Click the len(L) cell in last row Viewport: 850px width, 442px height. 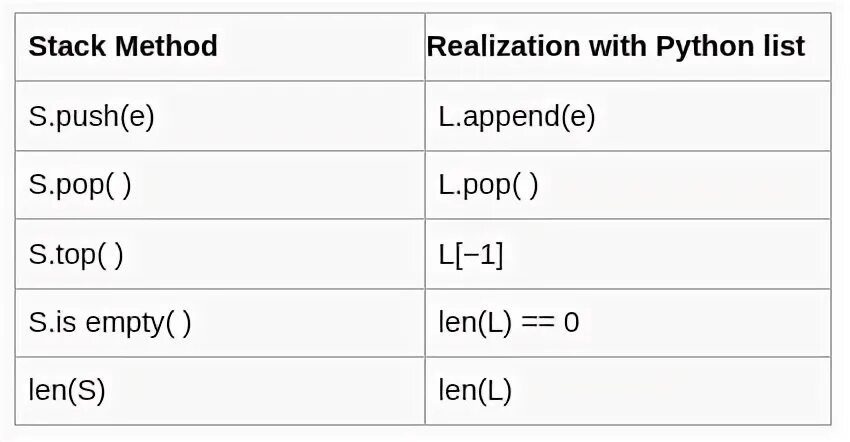point(628,390)
